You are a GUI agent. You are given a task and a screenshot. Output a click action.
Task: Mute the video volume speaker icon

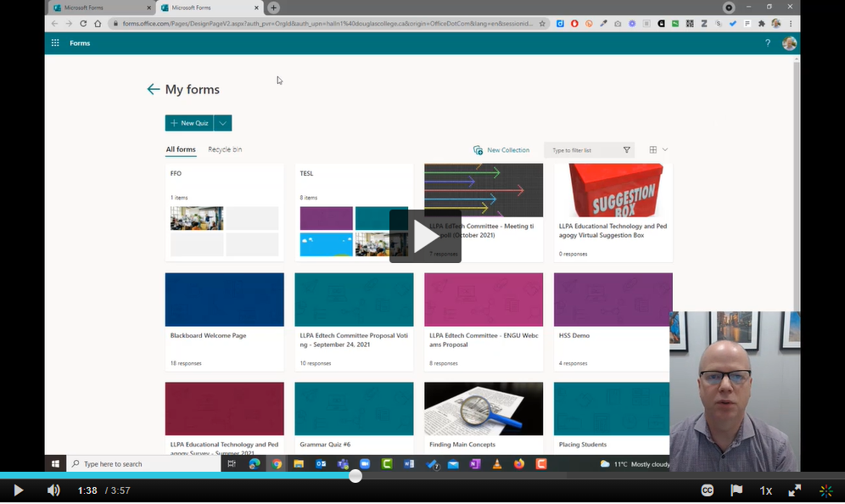pyautogui.click(x=53, y=490)
